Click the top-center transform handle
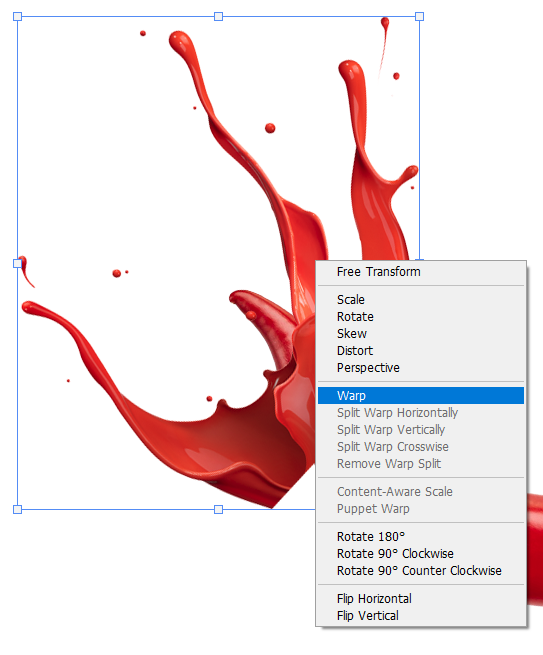Viewport: 543px width, 655px height. pos(218,17)
